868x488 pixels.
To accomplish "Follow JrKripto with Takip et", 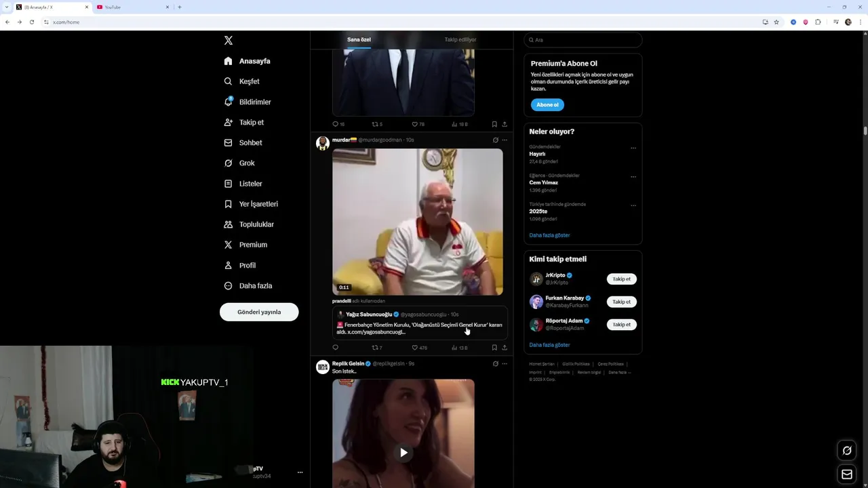I will pos(622,279).
